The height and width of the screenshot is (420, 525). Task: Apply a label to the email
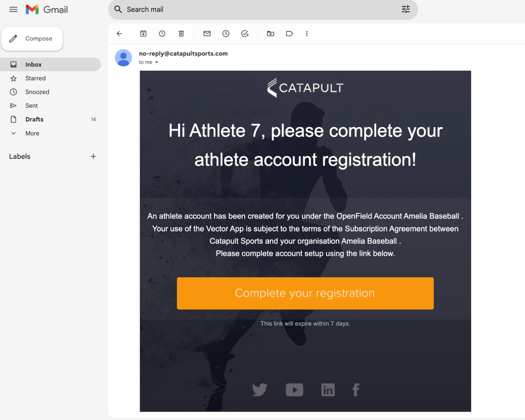coord(289,34)
